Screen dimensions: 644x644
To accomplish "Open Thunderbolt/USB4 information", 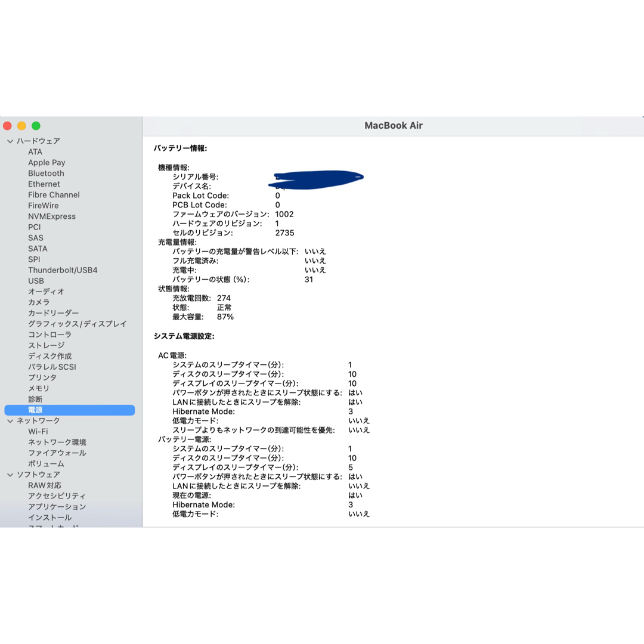I will [x=63, y=270].
